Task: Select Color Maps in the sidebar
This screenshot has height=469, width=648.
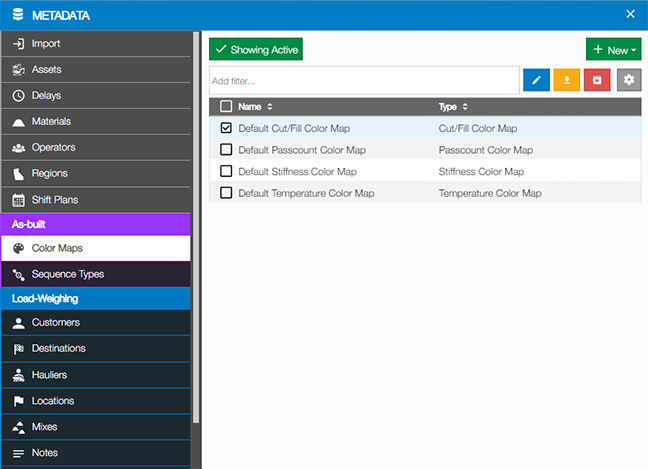Action: pyautogui.click(x=95, y=248)
